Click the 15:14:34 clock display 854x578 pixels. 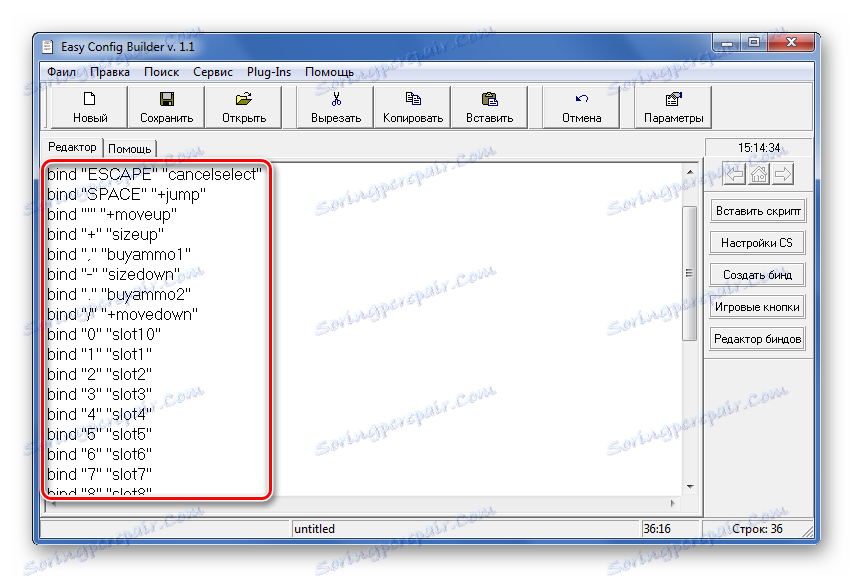click(x=759, y=148)
